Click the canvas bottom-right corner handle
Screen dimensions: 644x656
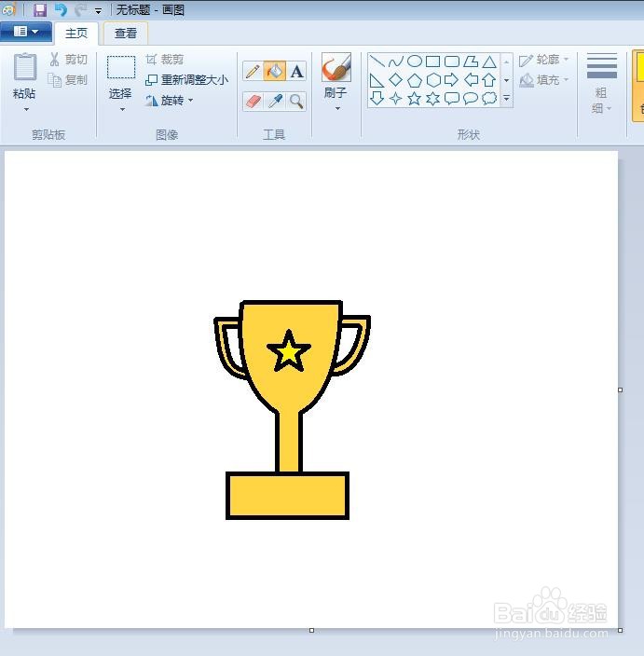click(620, 630)
